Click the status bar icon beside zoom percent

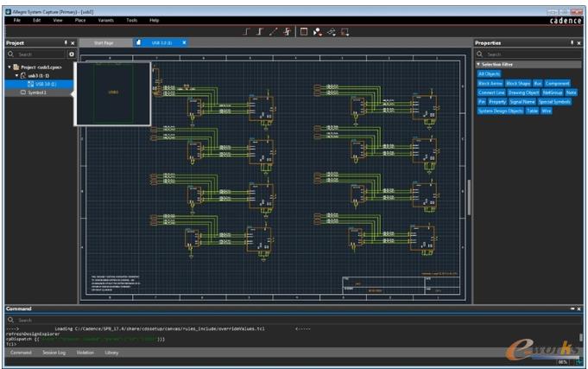click(x=579, y=362)
